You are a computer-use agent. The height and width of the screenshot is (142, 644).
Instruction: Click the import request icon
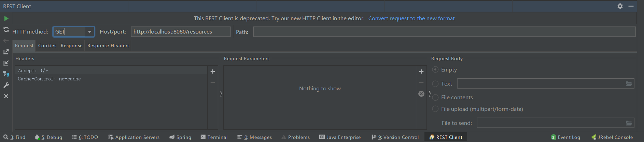coord(6,63)
